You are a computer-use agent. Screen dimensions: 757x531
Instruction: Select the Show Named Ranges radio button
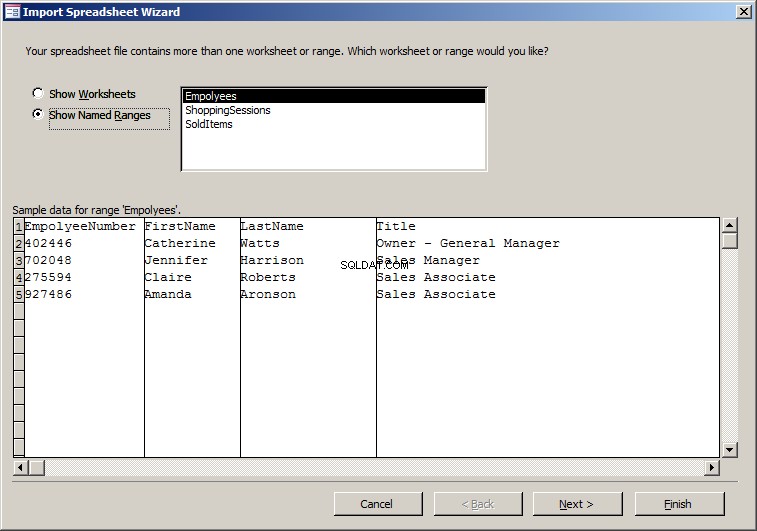click(x=38, y=114)
